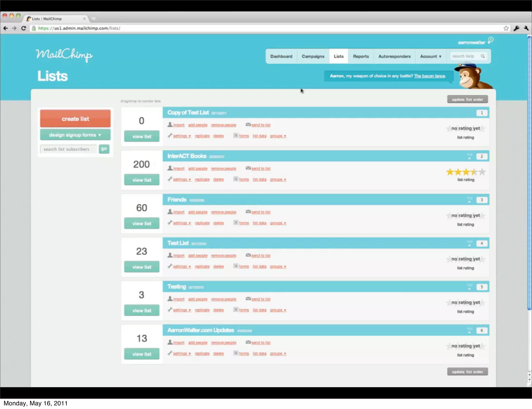The height and width of the screenshot is (409, 532).
Task: Expand settings dropdown for Testing list
Action: (182, 310)
